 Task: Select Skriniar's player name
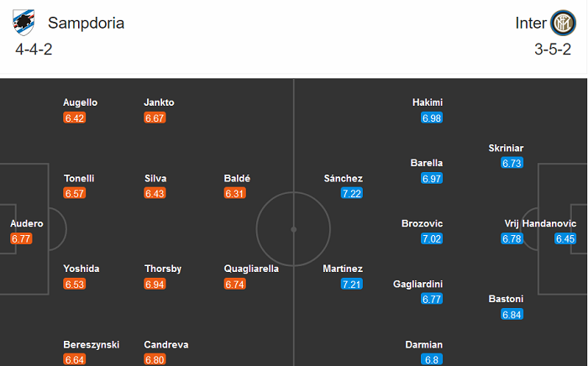click(x=506, y=148)
